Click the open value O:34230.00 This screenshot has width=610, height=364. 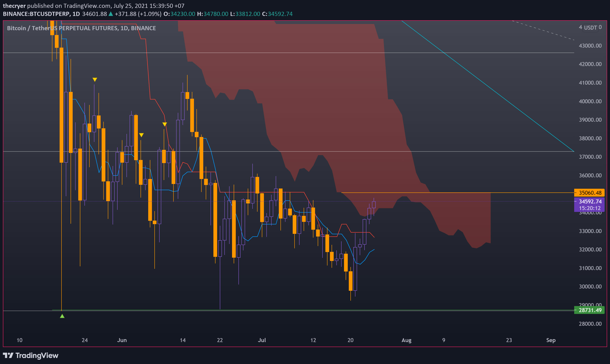tap(179, 14)
